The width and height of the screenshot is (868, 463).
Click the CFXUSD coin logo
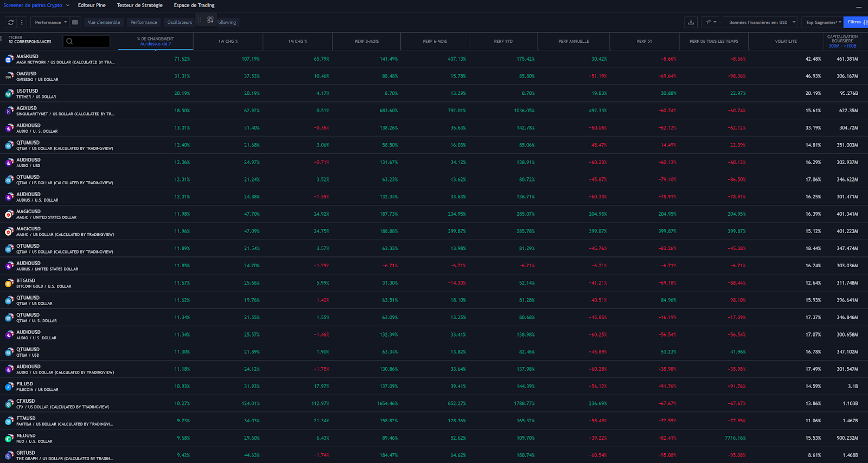(x=9, y=404)
